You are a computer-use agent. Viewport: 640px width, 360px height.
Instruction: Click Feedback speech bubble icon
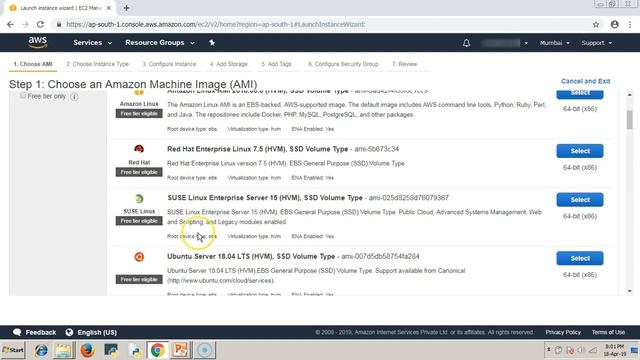17,332
